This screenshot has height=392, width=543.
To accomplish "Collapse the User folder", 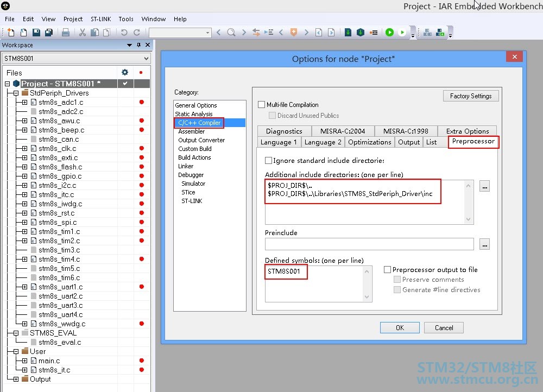I will [16, 351].
